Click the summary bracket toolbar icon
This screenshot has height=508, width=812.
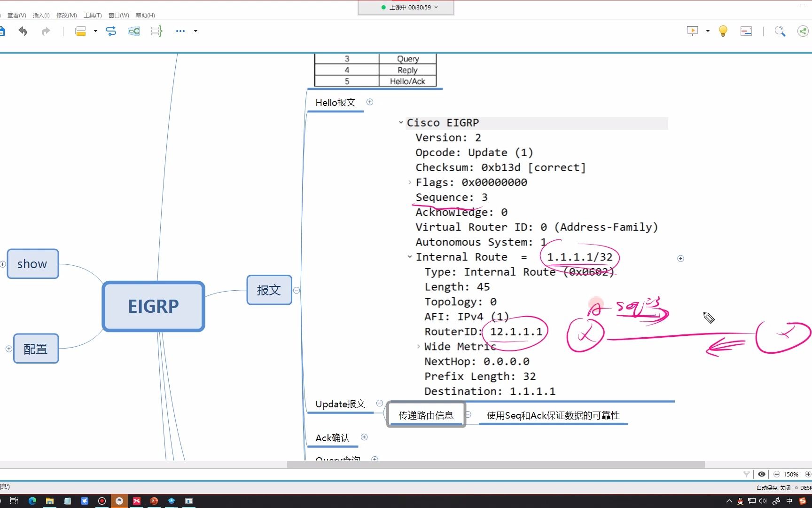click(156, 31)
